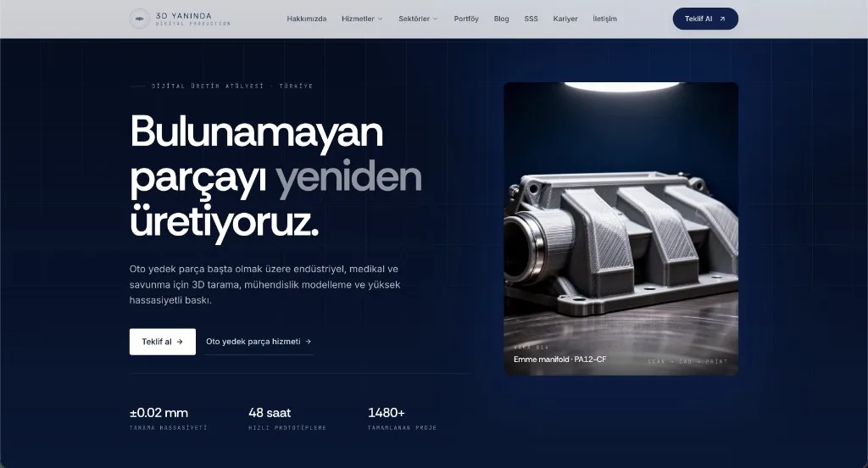Screen dimensions: 868x468
Task: Expand the Sektörler dropdown chevron
Action: point(435,19)
